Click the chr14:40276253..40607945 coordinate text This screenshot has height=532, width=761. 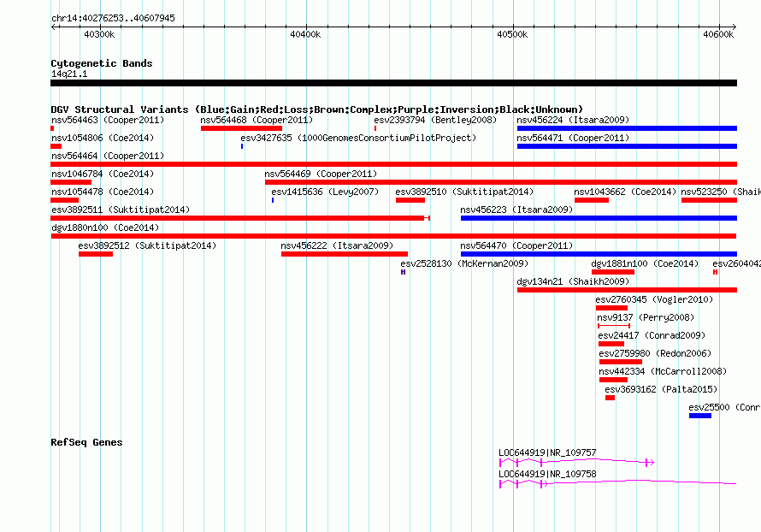pyautogui.click(x=113, y=18)
